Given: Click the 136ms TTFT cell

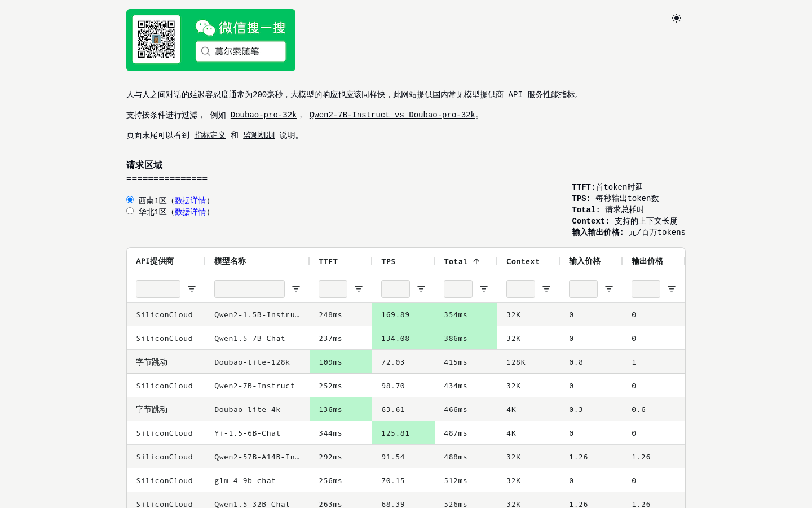Looking at the screenshot, I should tap(341, 409).
